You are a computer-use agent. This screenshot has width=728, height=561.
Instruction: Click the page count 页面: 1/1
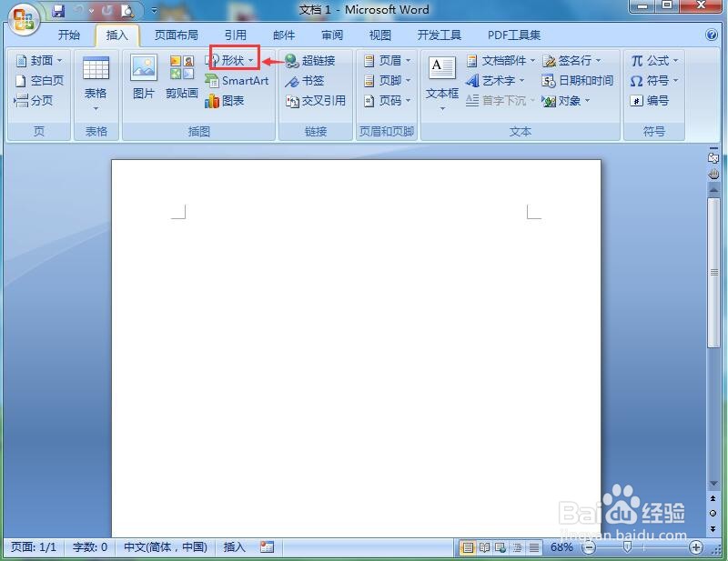click(34, 547)
